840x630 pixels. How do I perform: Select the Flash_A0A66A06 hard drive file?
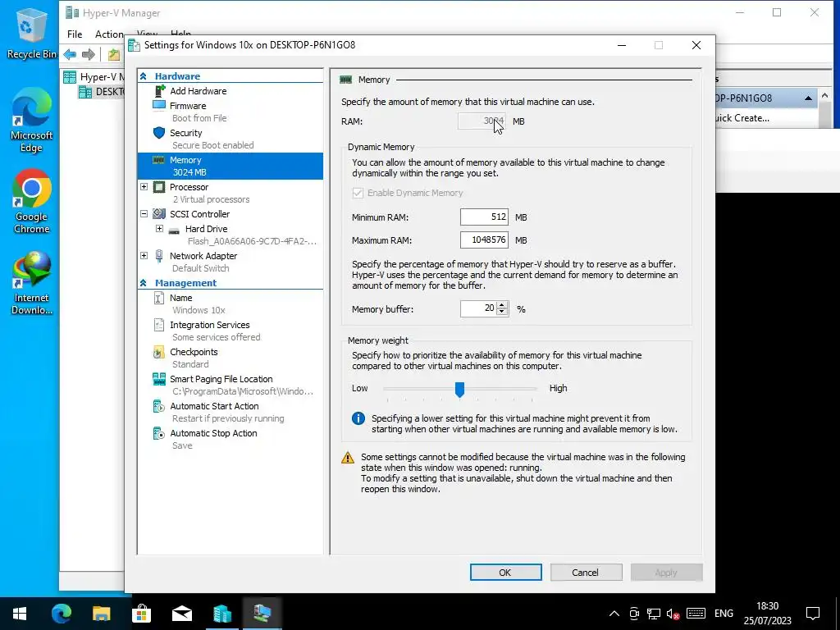point(252,241)
